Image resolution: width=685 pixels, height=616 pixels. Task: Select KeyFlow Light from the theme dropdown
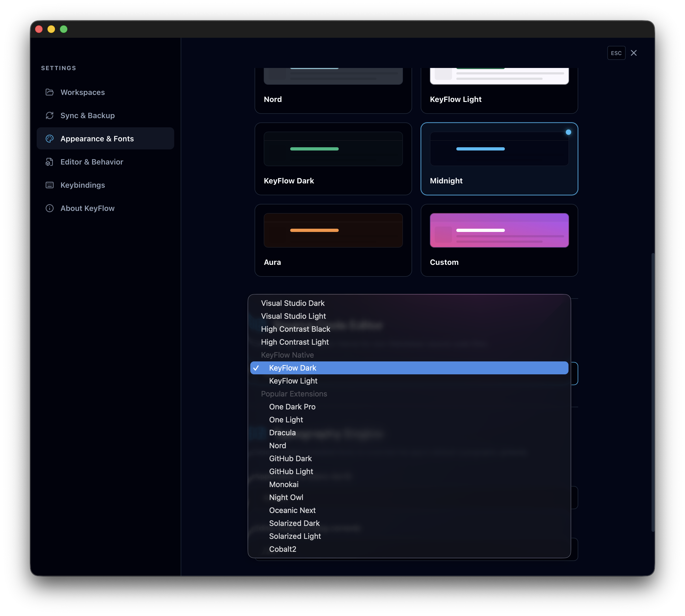click(x=293, y=381)
